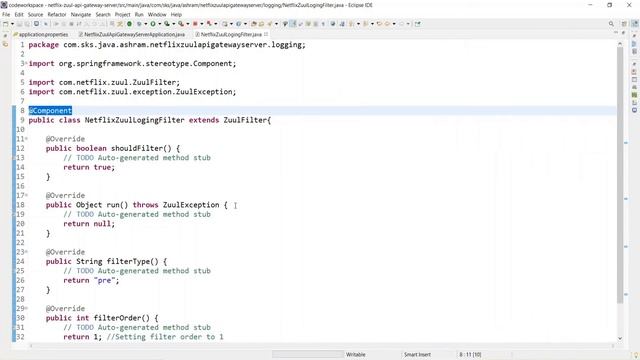The image size is (640, 360).
Task: Expand the New Java Class dropdown arrow
Action: click(245, 24)
